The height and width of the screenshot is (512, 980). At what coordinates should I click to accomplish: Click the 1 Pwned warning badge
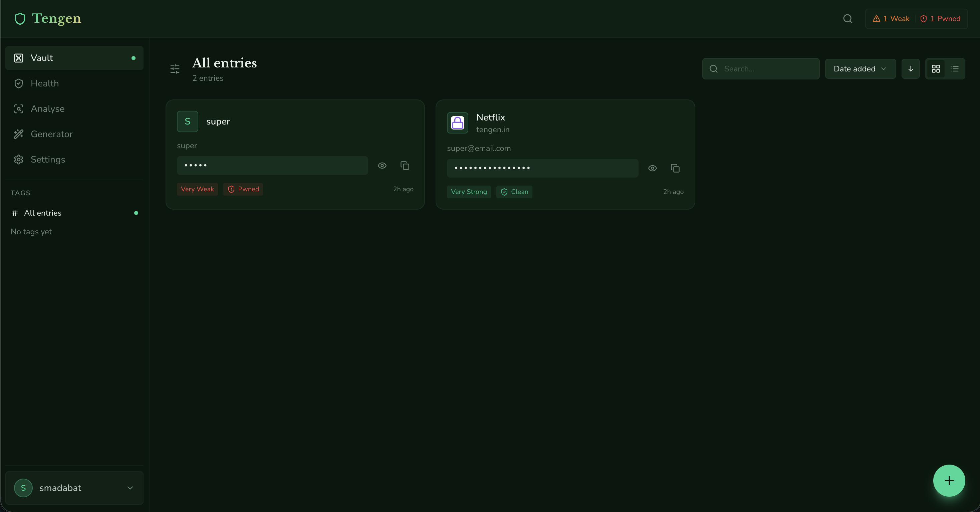tap(940, 19)
